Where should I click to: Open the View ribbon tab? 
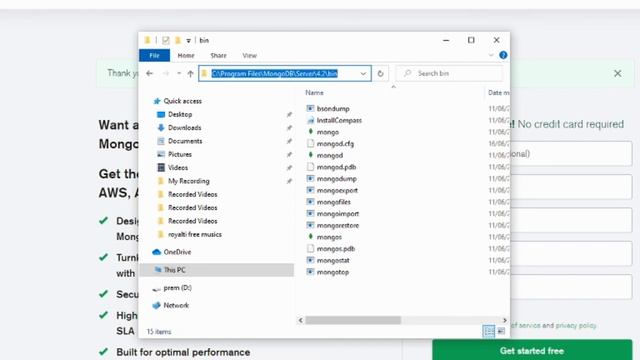point(249,56)
